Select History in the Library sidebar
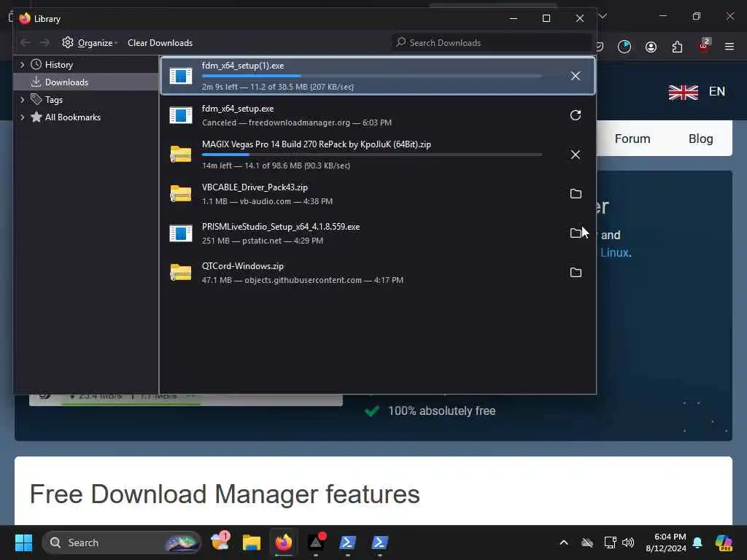Viewport: 747px width, 560px height. (x=58, y=65)
